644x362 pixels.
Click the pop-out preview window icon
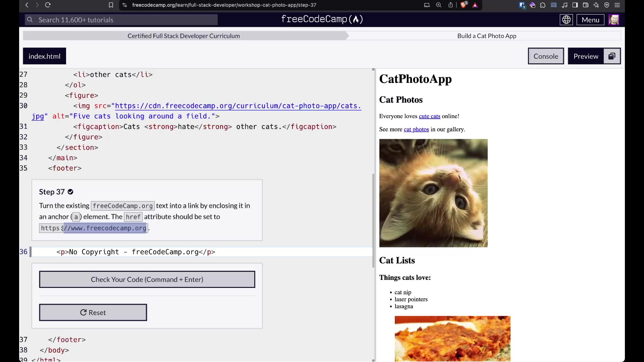(612, 56)
